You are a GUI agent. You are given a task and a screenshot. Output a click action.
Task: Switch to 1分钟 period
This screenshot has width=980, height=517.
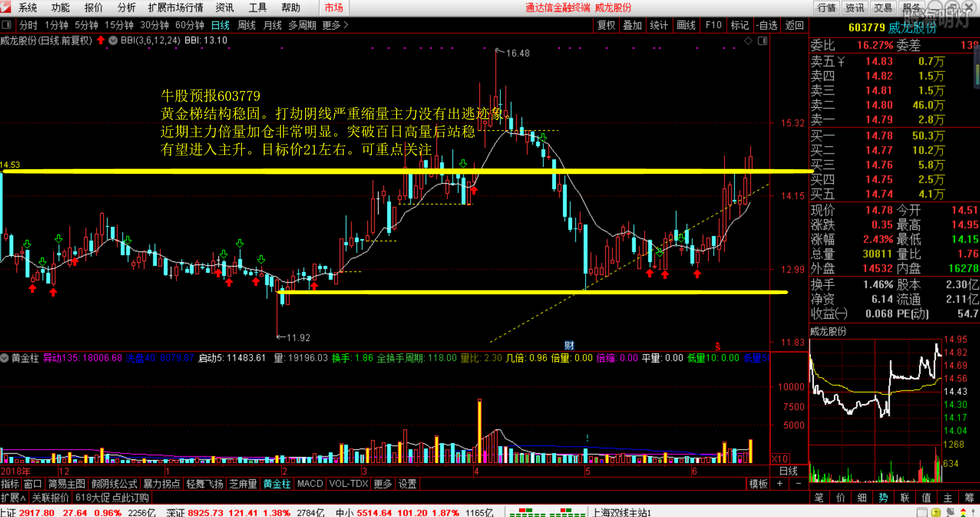pos(56,25)
